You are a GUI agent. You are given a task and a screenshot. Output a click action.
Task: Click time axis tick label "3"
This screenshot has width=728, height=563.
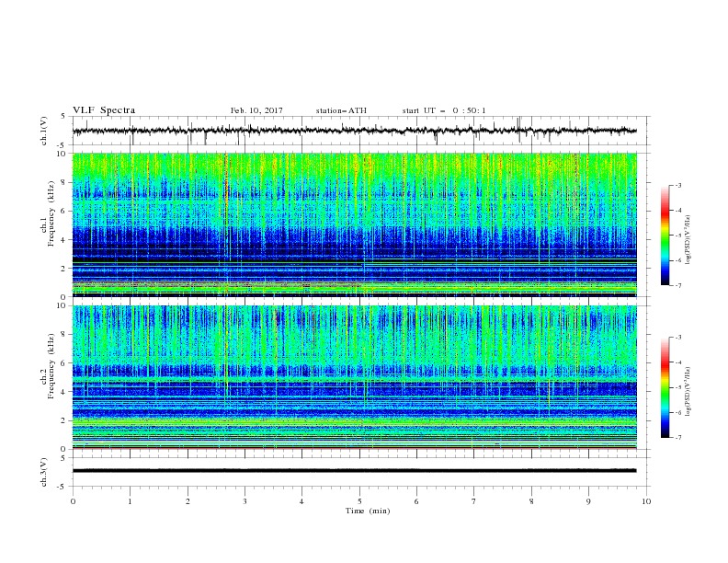pos(245,501)
